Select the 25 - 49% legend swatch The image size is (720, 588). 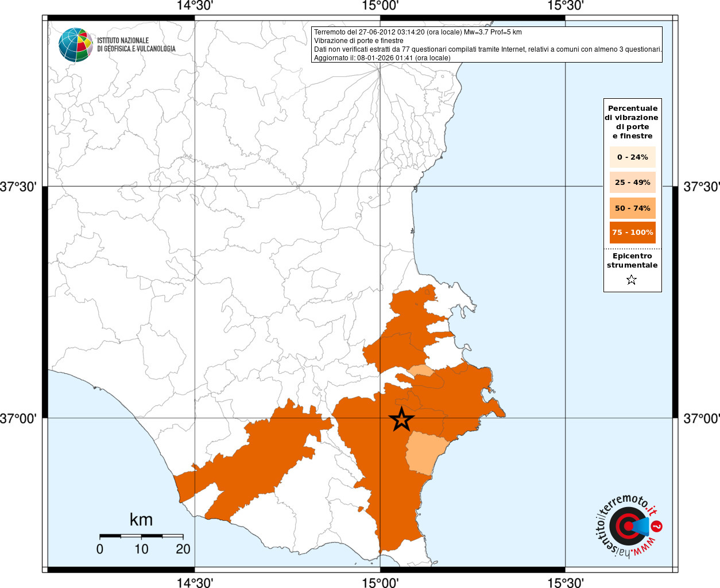[x=633, y=183]
